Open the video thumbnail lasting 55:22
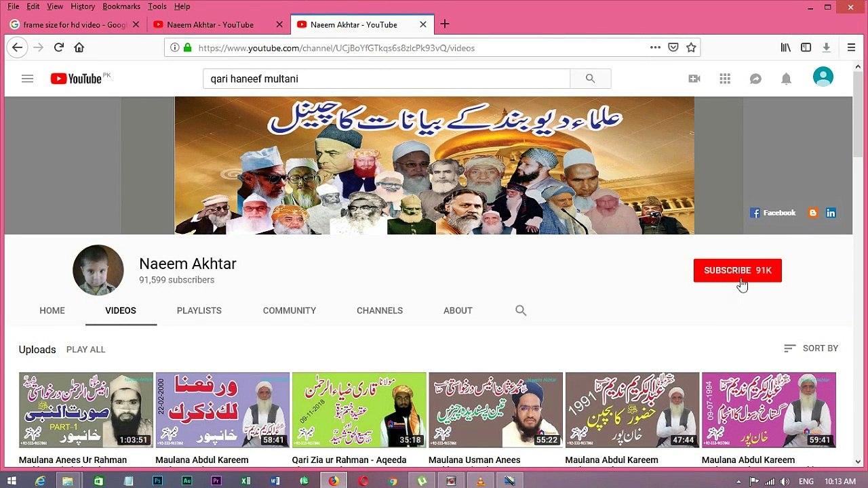Image resolution: width=868 pixels, height=488 pixels. pyautogui.click(x=496, y=410)
